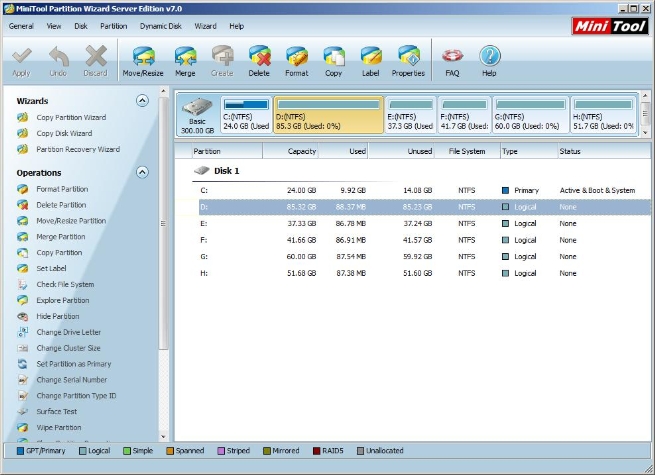Screen dimensions: 655x475
Task: Click the Check File System operation icon
Action: pos(23,284)
